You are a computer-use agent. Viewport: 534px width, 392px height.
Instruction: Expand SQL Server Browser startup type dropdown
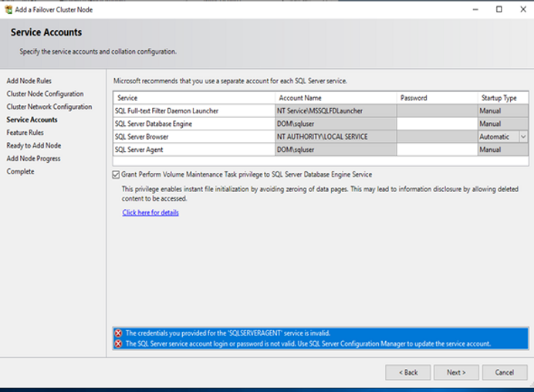(522, 137)
